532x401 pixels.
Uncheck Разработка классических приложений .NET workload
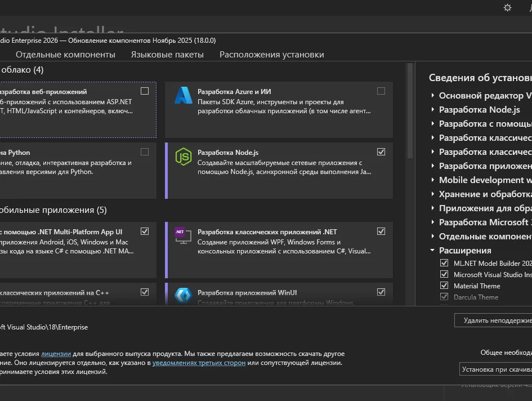(381, 231)
